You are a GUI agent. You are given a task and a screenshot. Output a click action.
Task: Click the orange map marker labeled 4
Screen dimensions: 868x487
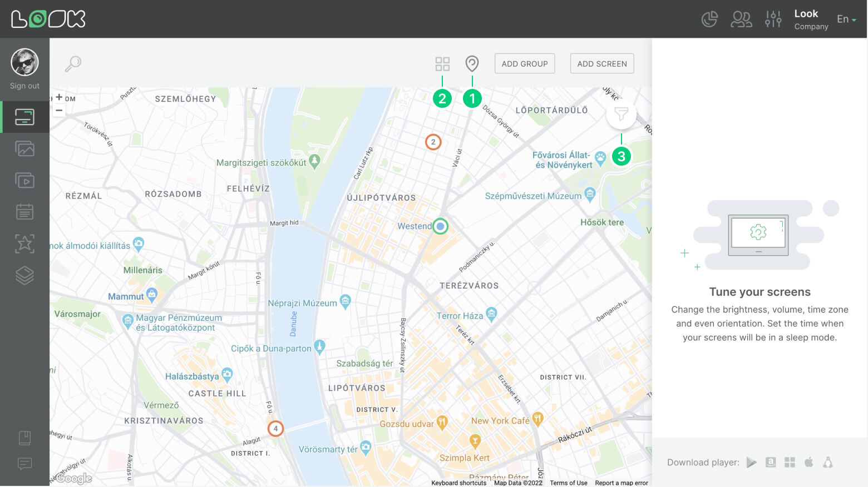(275, 428)
